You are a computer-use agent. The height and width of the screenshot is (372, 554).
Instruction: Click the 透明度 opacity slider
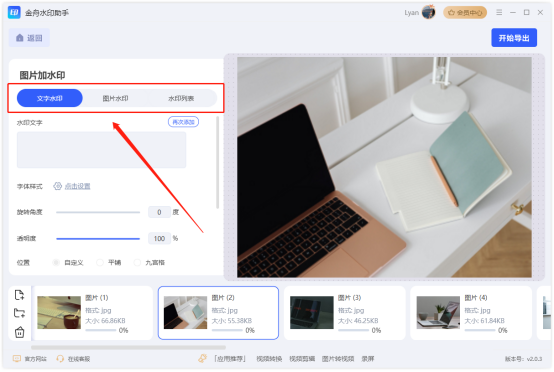coord(98,239)
